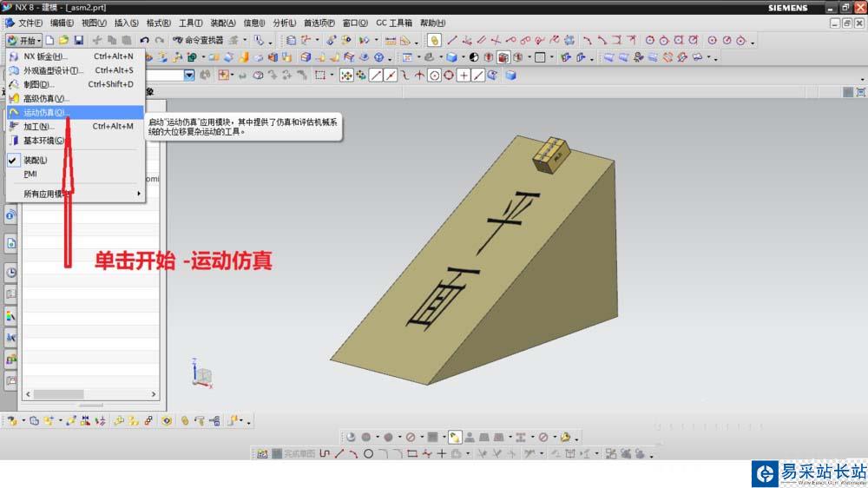
Task: Click the square view frame icon
Action: pyautogui.click(x=540, y=57)
